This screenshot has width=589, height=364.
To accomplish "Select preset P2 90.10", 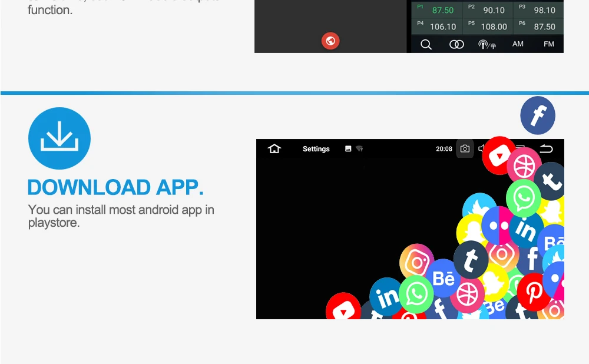I will click(x=488, y=10).
